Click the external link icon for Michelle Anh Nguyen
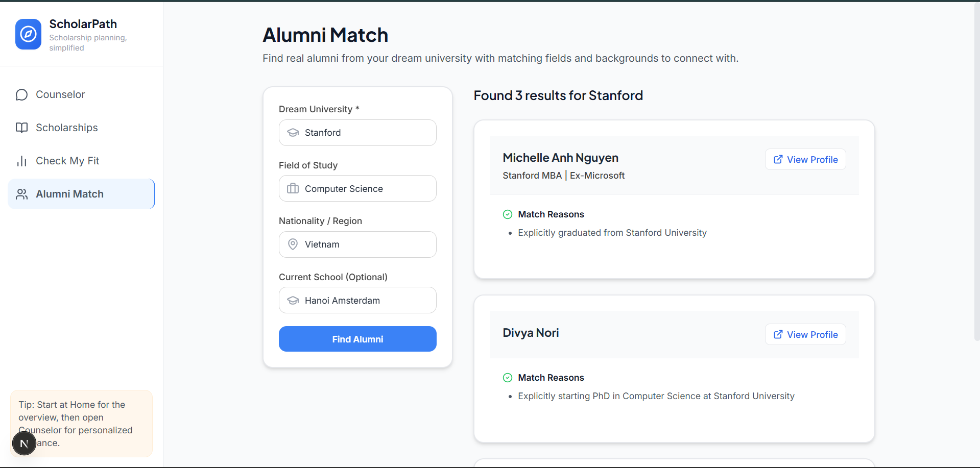Screen dimensions: 980x468 click(778, 160)
